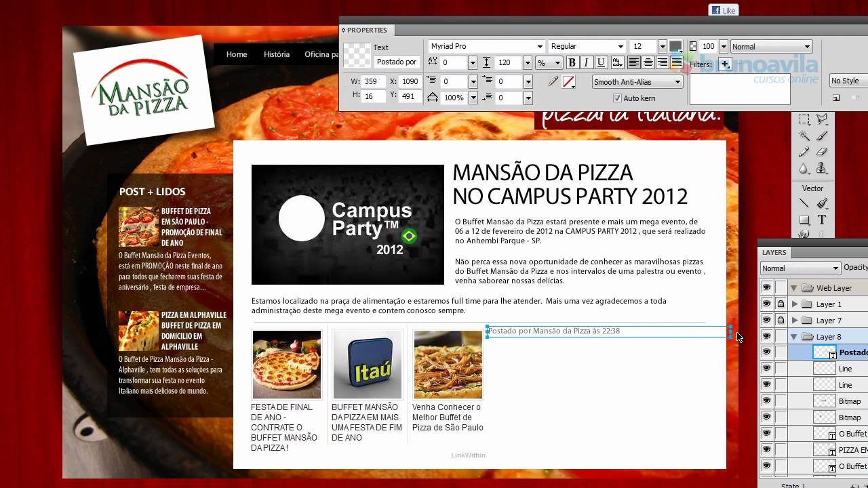This screenshot has width=868, height=488.
Task: Toggle the Auto kern checkbox
Action: click(617, 98)
